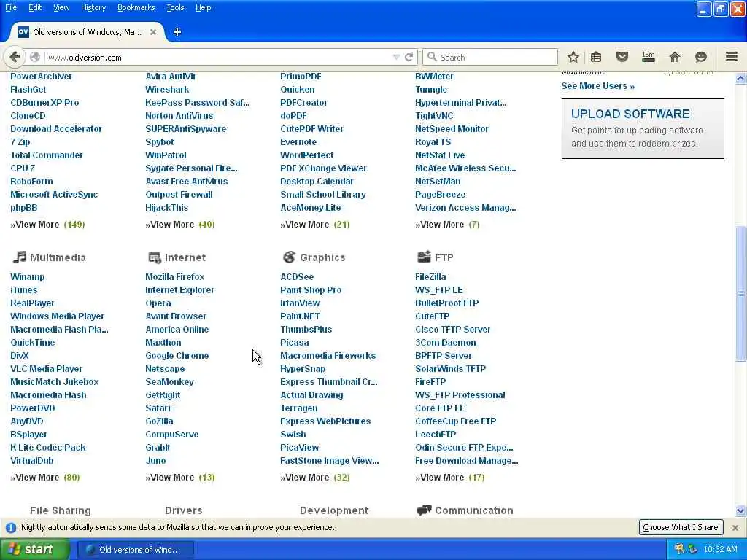The width and height of the screenshot is (747, 560).
Task: Click View More (13) under Internet
Action: pyautogui.click(x=180, y=477)
